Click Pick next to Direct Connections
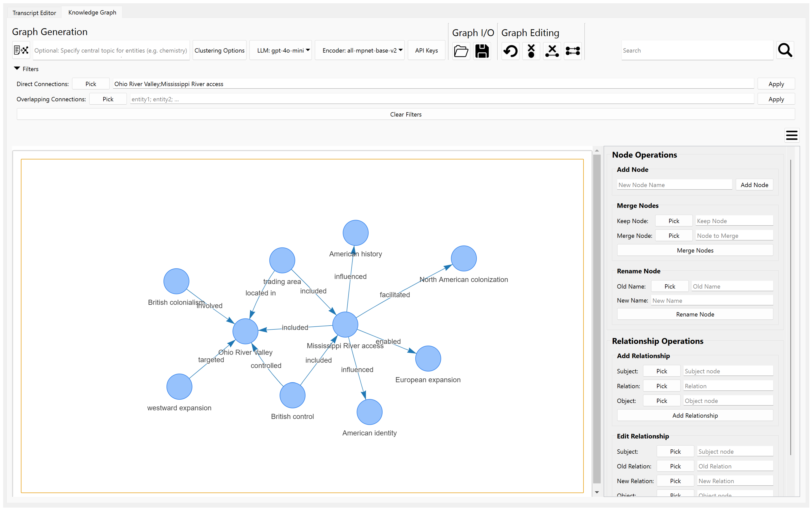Image resolution: width=812 pixels, height=512 pixels. point(90,84)
